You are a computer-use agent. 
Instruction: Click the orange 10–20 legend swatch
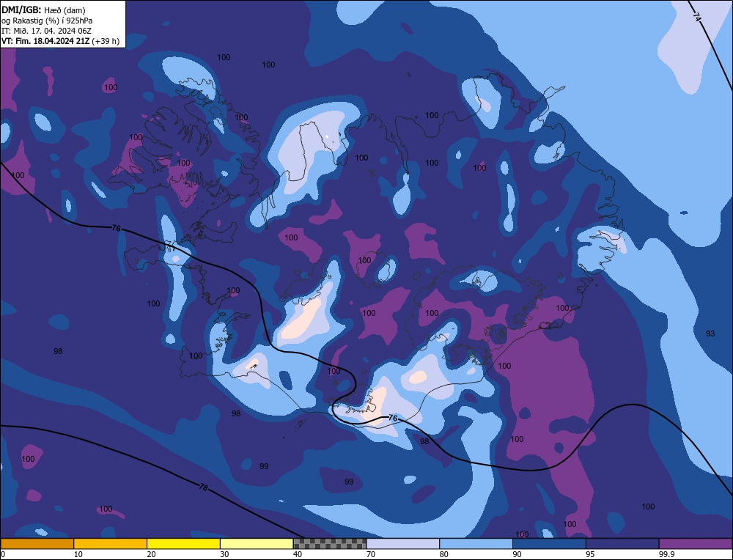coord(111,544)
